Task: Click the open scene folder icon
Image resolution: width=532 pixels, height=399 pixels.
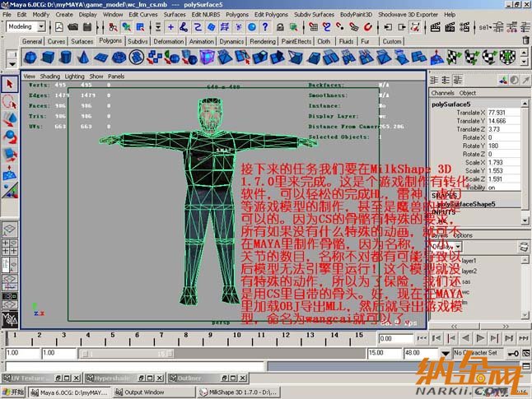Action: click(x=72, y=27)
